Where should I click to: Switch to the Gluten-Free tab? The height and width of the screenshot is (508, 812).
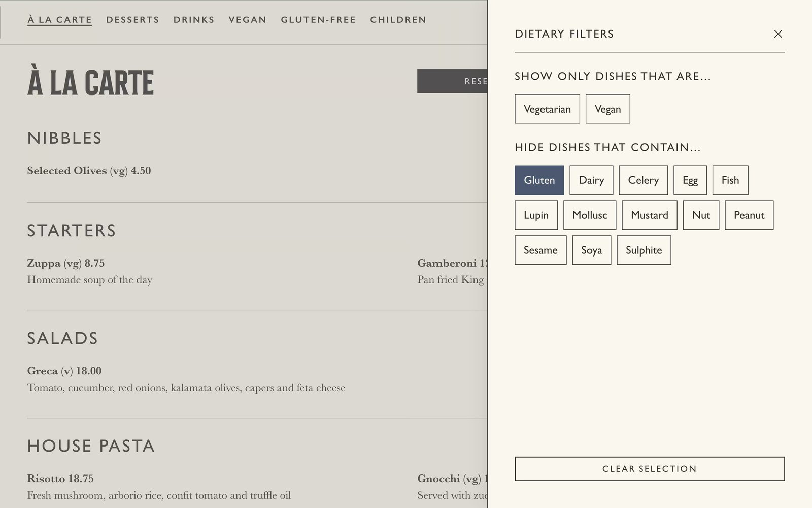click(x=318, y=20)
